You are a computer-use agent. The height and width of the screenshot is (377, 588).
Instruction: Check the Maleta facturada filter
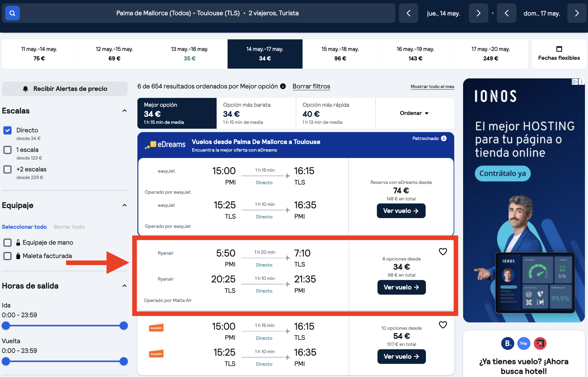point(7,256)
